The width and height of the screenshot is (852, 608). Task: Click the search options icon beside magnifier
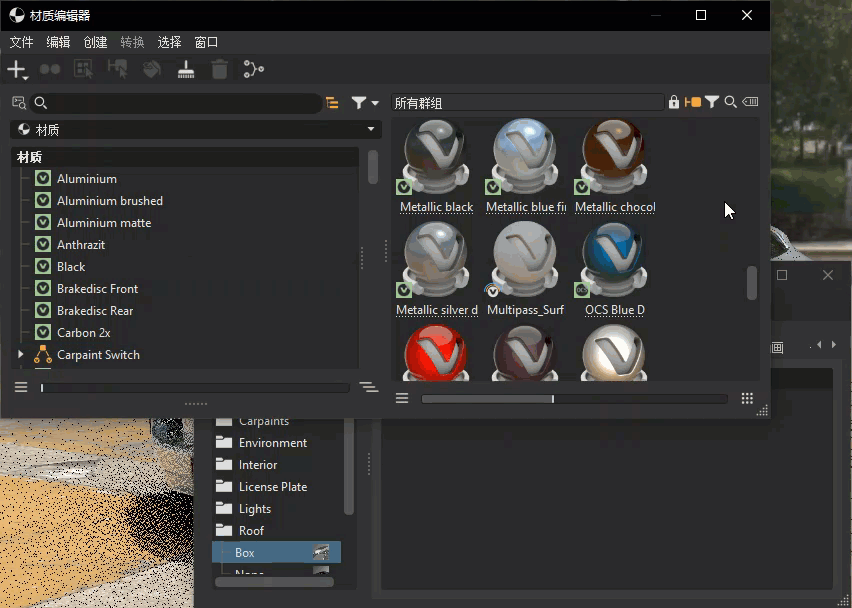point(19,103)
